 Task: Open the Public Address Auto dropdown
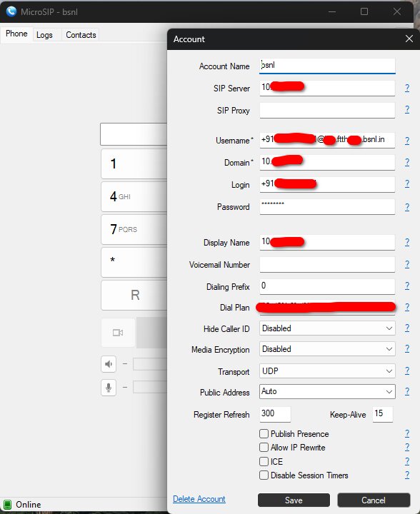pyautogui.click(x=327, y=391)
